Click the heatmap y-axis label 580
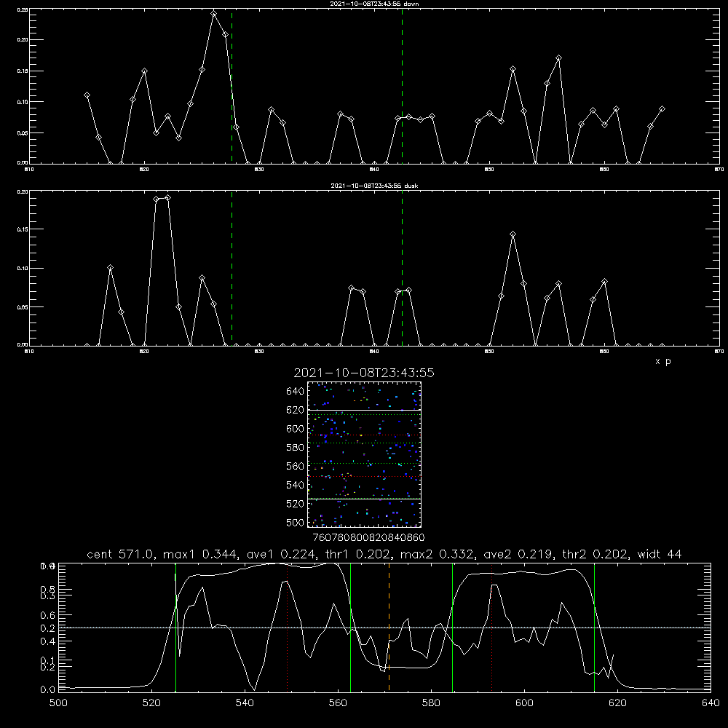This screenshot has width=728, height=728. point(296,448)
